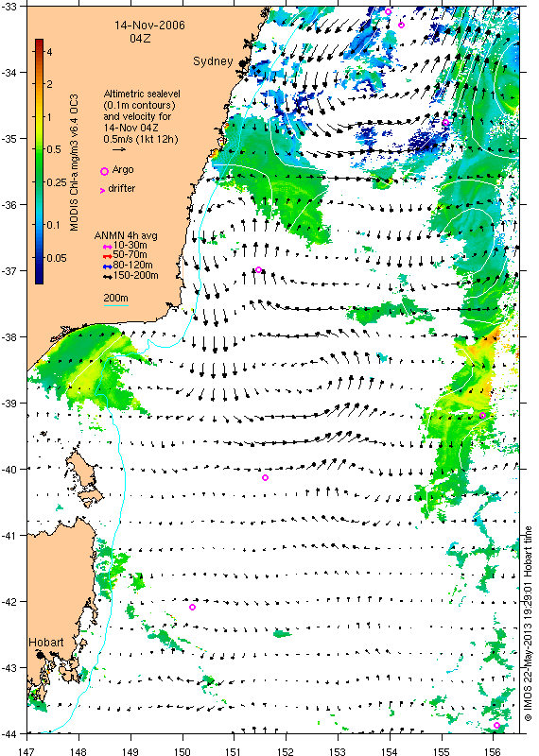Viewport: 539px width, 756px height.
Task: Click the -33 latitude axis label
Action: 9,7
